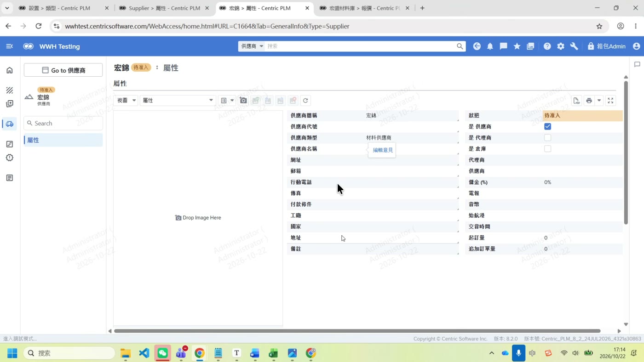
Task: Go to Home in left sidebar
Action: point(10,70)
